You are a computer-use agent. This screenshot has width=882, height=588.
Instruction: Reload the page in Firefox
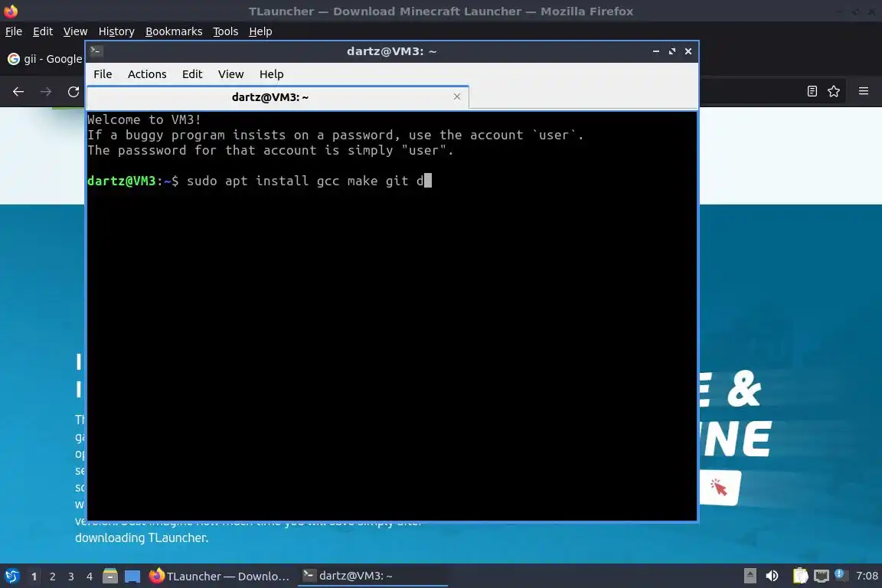tap(73, 92)
